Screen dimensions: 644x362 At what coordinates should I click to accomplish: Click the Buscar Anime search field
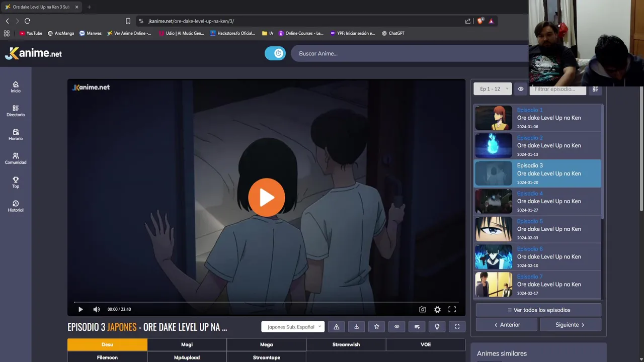point(410,53)
